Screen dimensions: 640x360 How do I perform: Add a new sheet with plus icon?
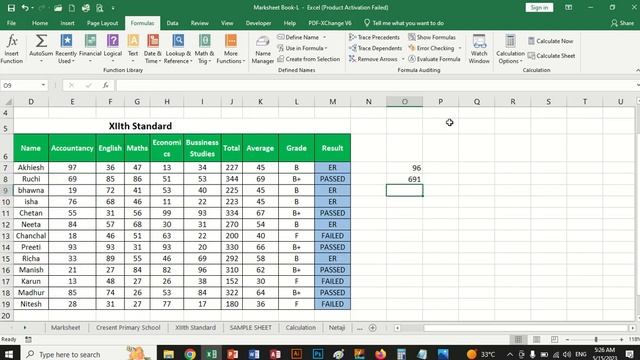coord(372,328)
